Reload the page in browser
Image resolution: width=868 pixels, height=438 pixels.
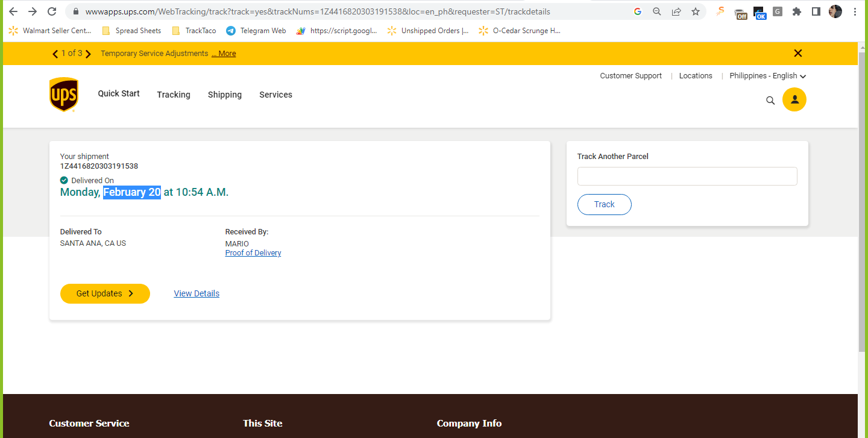52,11
